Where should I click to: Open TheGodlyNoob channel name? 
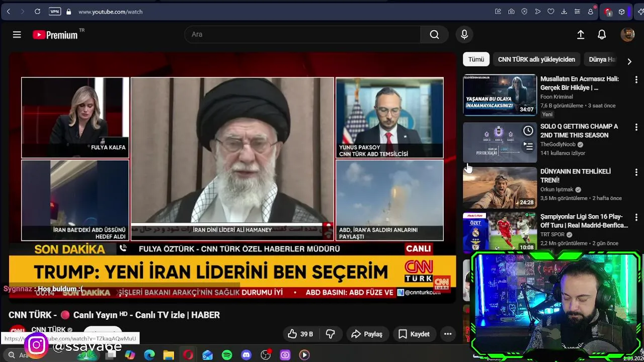click(x=558, y=144)
